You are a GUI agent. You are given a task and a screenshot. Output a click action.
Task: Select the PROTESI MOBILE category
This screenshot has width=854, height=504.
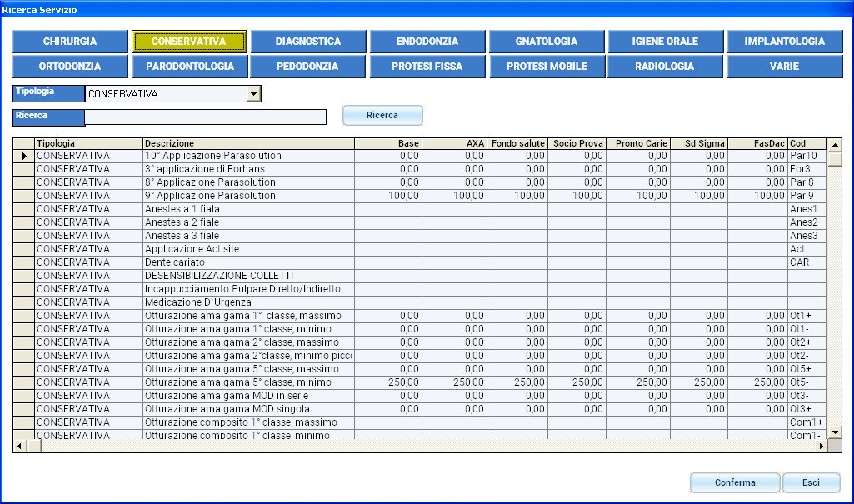point(547,66)
